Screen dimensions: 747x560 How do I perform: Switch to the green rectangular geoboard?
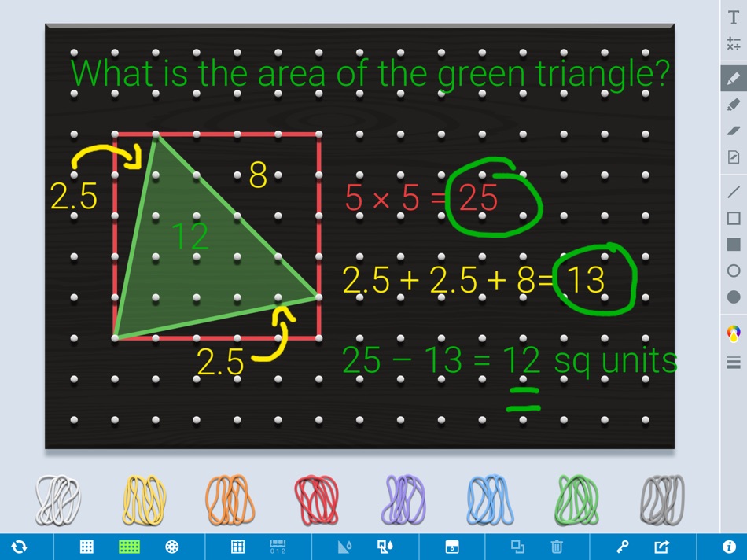coord(129,547)
